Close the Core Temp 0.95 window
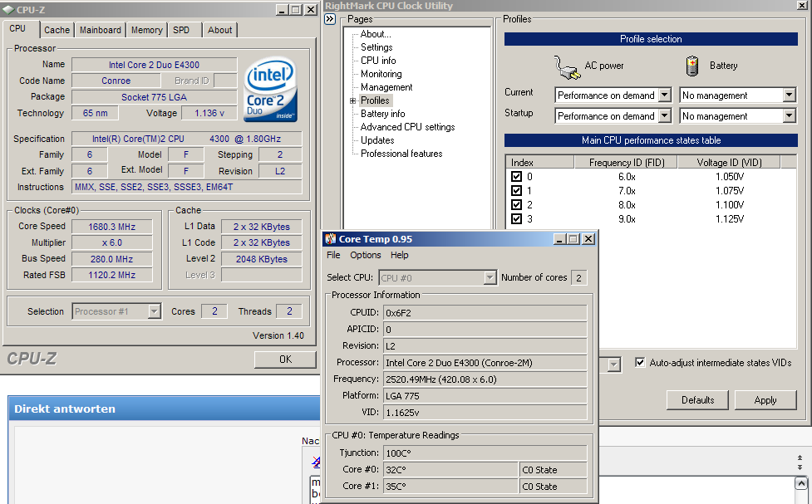The image size is (812, 504). click(588, 239)
